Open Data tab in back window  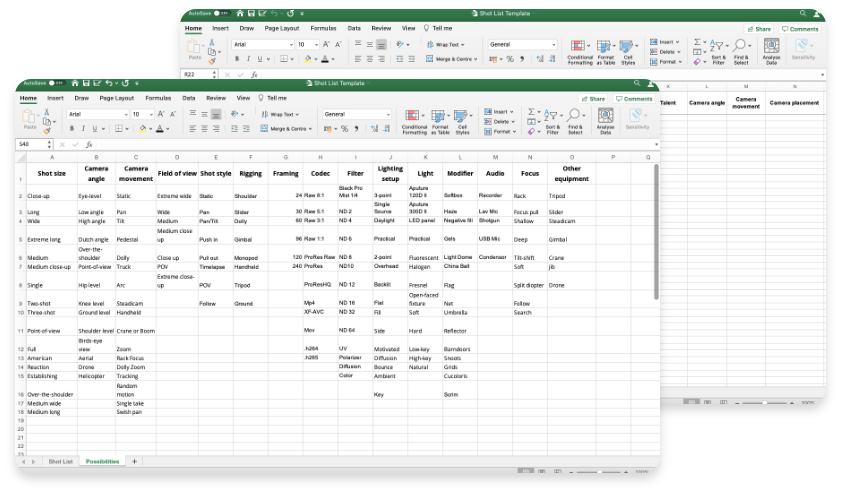pyautogui.click(x=354, y=28)
